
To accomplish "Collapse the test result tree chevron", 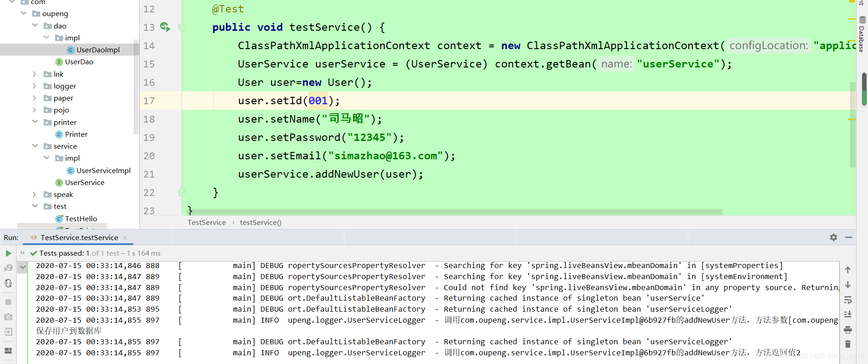I will click(x=22, y=267).
